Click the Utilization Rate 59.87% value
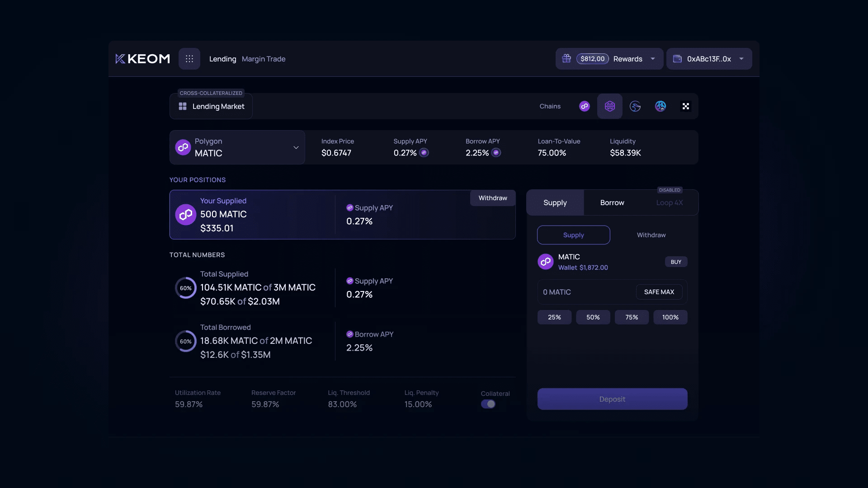Image resolution: width=868 pixels, height=488 pixels. click(x=189, y=404)
